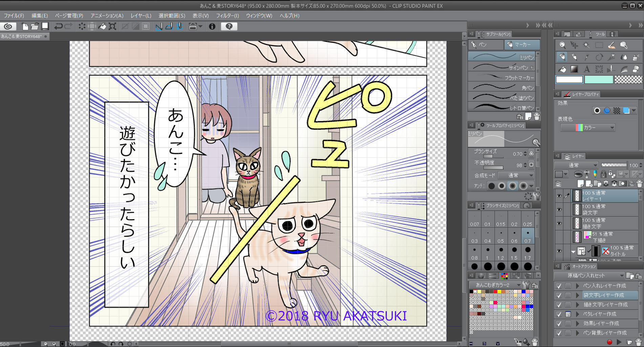The width and height of the screenshot is (644, 347).
Task: Select the Move layer tool
Action: pyautogui.click(x=574, y=45)
